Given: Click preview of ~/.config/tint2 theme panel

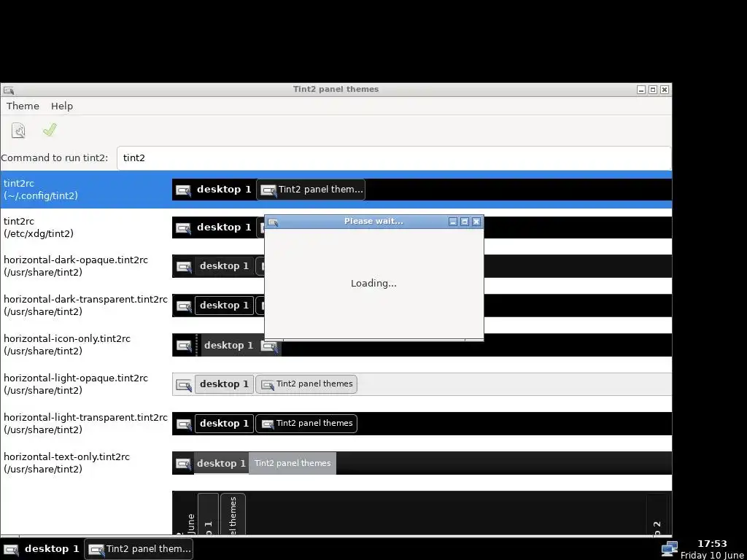Looking at the screenshot, I should pyautogui.click(x=422, y=190).
